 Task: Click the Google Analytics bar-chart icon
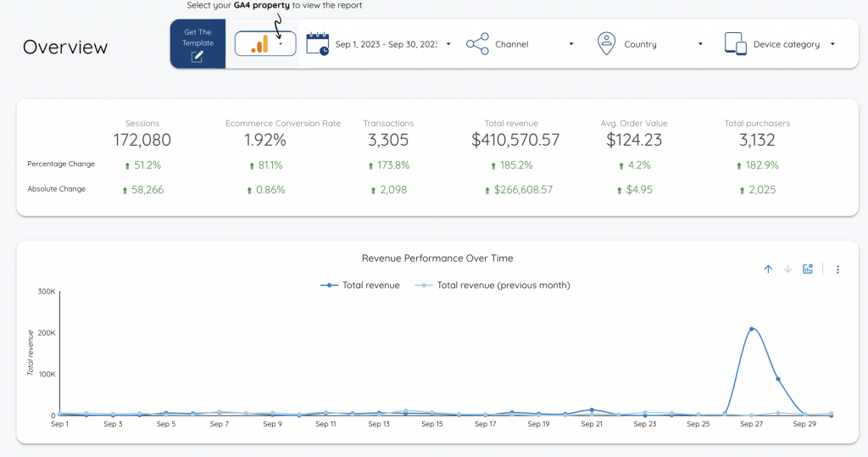[x=259, y=44]
